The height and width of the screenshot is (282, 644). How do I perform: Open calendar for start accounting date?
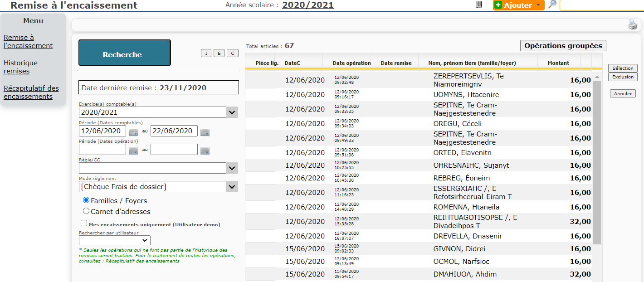[x=133, y=132]
